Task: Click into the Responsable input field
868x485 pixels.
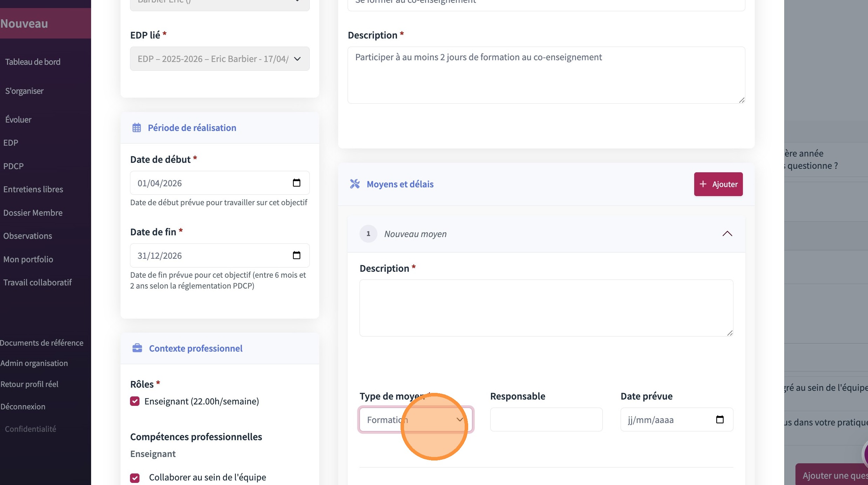Action: (x=546, y=420)
